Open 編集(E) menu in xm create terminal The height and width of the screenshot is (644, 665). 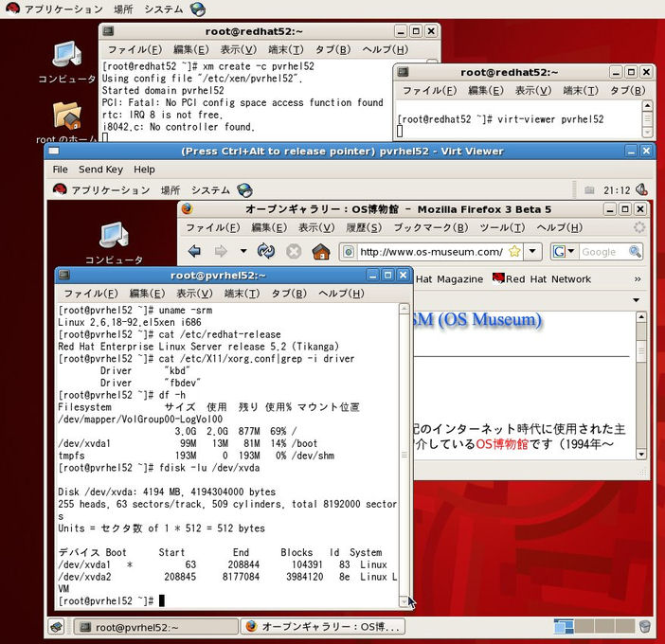(191, 49)
